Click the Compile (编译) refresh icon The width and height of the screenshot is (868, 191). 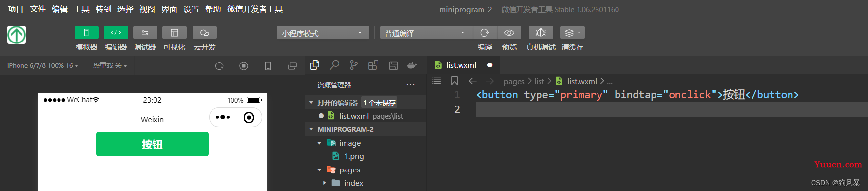[484, 33]
